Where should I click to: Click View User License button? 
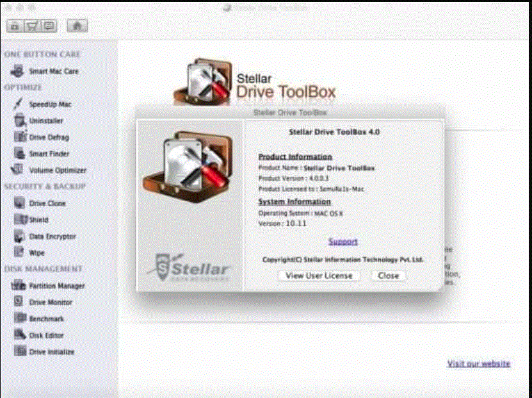319,276
